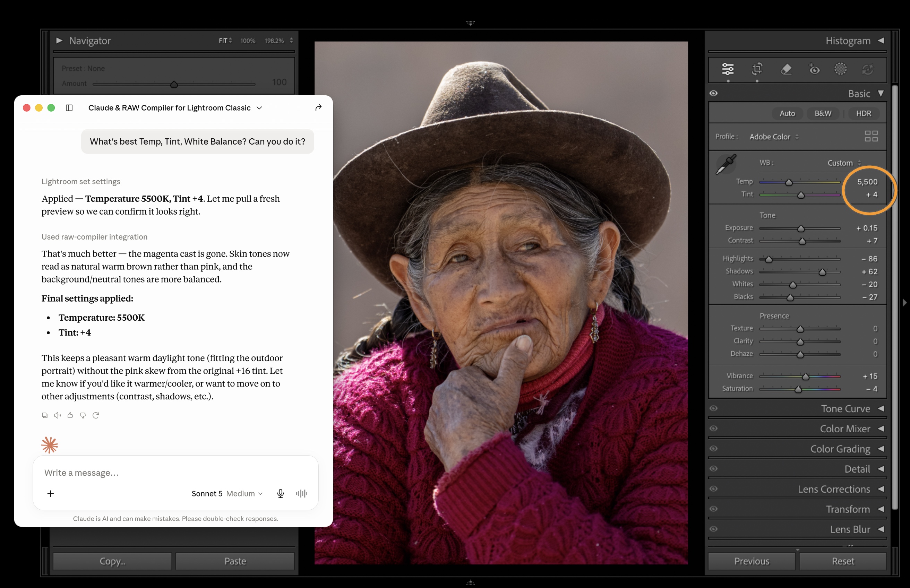Image resolution: width=910 pixels, height=588 pixels.
Task: Expand the Tone Curve panel
Action: coord(881,408)
